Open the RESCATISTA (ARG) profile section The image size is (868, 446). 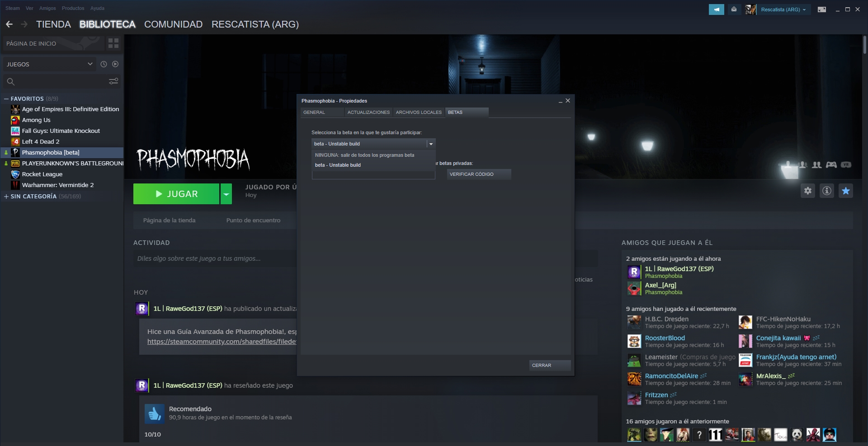[x=255, y=24]
